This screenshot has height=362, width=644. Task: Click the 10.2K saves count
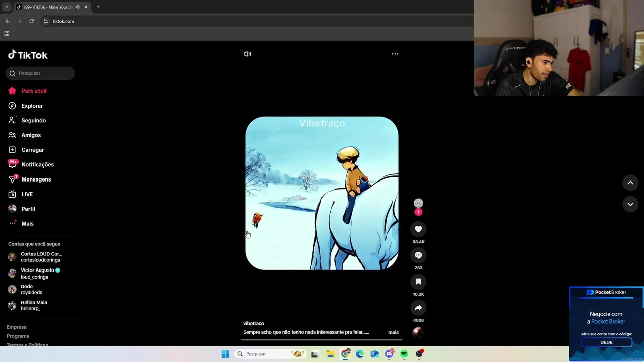click(x=418, y=294)
